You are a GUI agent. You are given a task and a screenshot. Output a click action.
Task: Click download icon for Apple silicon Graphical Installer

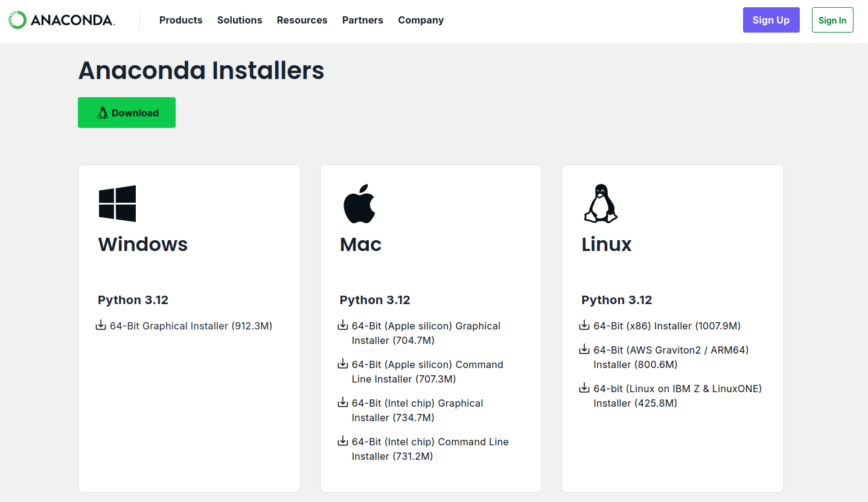click(x=343, y=325)
